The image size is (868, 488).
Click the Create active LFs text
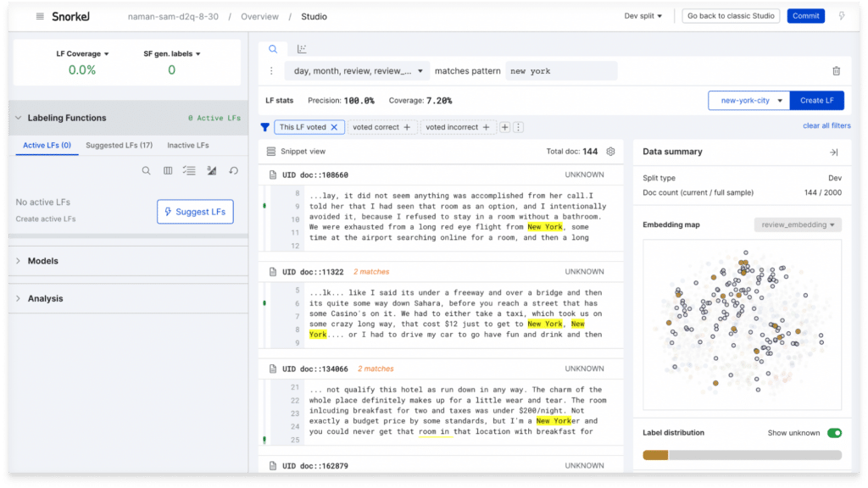click(x=46, y=219)
